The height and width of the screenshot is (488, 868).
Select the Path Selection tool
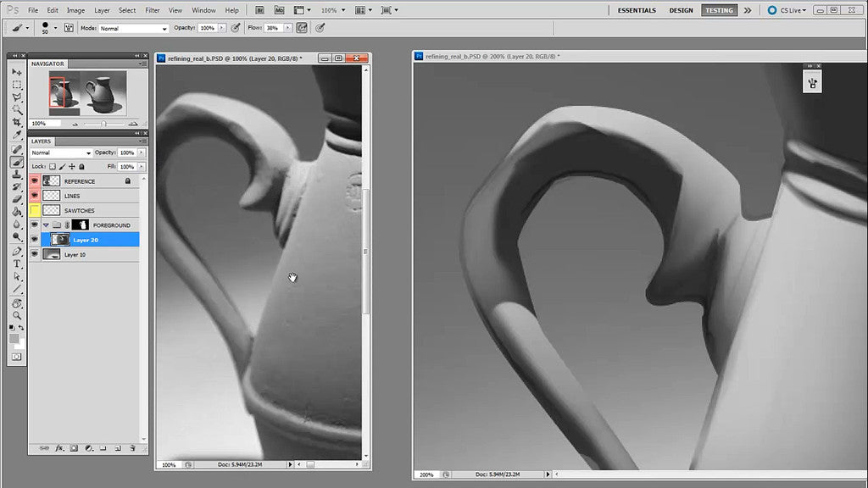(x=17, y=276)
